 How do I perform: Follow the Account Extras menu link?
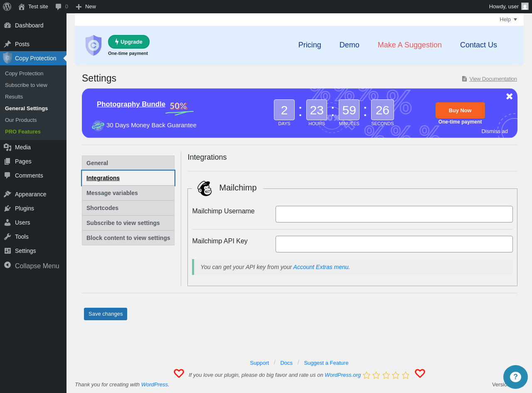click(321, 267)
